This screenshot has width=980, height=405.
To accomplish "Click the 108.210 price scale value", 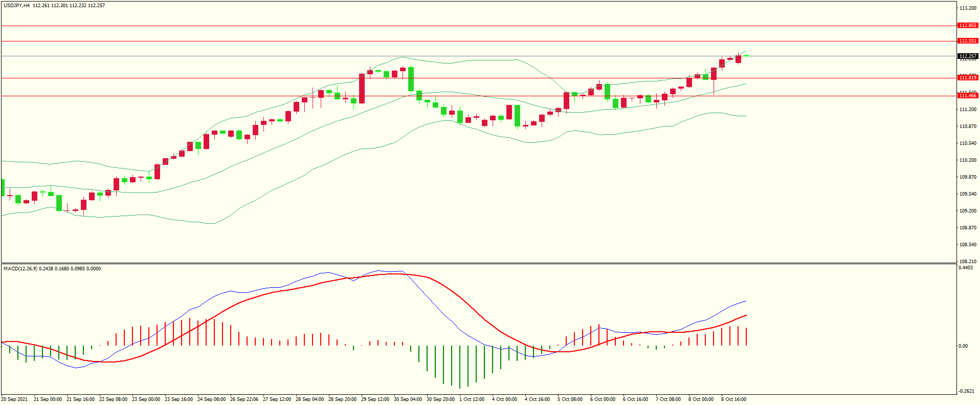I will (x=968, y=261).
